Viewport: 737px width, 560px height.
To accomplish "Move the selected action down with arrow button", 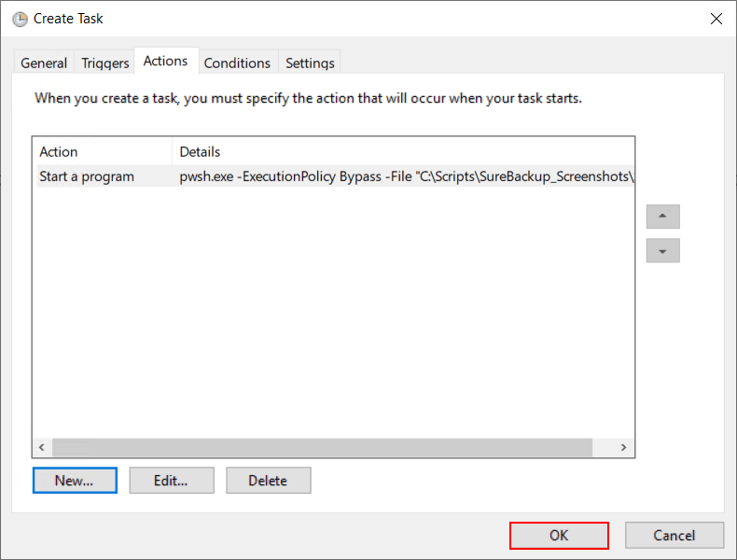I will pos(662,251).
